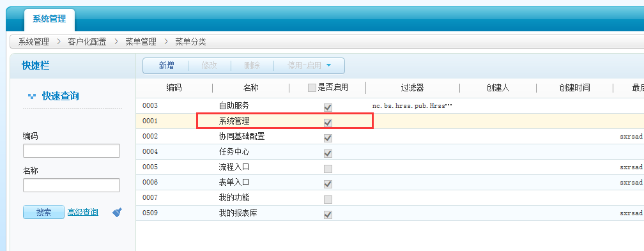This screenshot has width=644, height=251.
Task: Click the 搜索 button
Action: pos(43,212)
